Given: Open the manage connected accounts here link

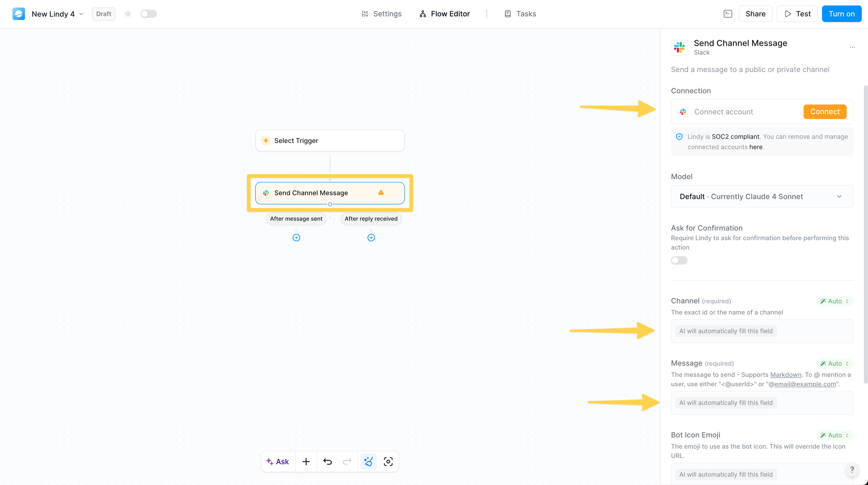Looking at the screenshot, I should [756, 147].
